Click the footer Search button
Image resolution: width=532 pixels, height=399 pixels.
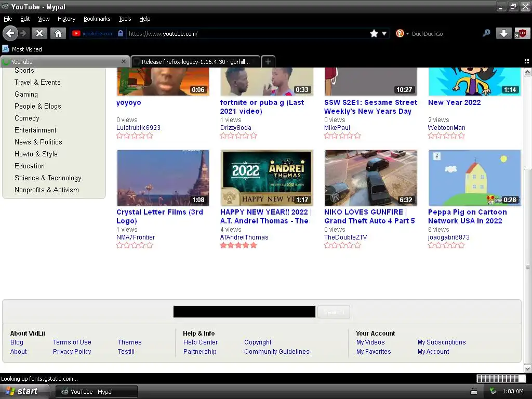click(334, 312)
